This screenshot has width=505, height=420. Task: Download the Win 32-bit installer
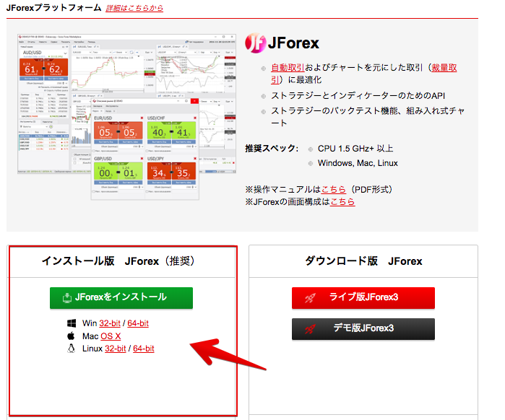pyautogui.click(x=110, y=323)
